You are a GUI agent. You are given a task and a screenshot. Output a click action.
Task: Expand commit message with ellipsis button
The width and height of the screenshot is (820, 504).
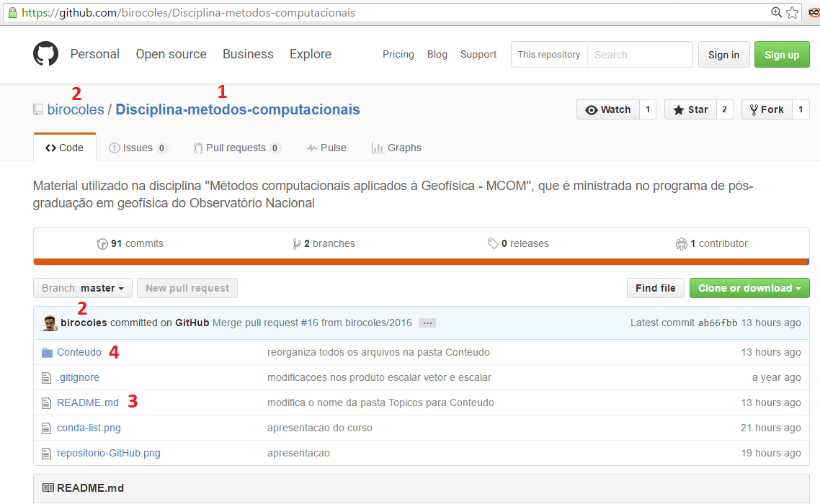[427, 323]
